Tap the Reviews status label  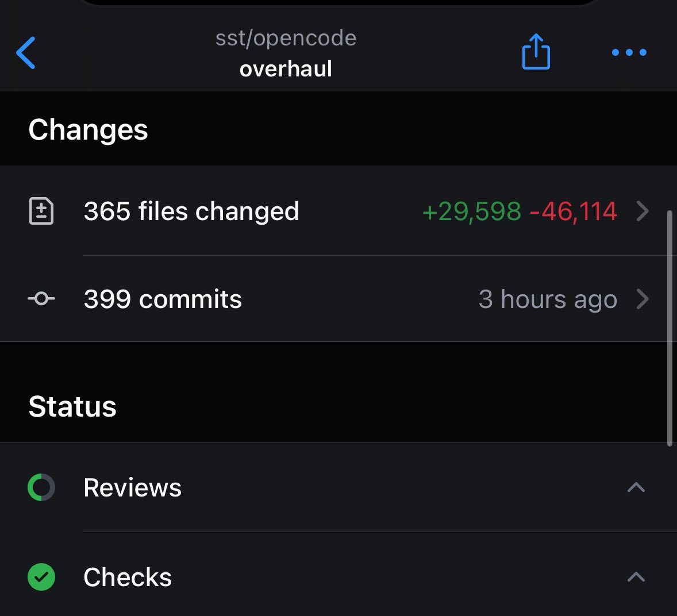pyautogui.click(x=133, y=488)
